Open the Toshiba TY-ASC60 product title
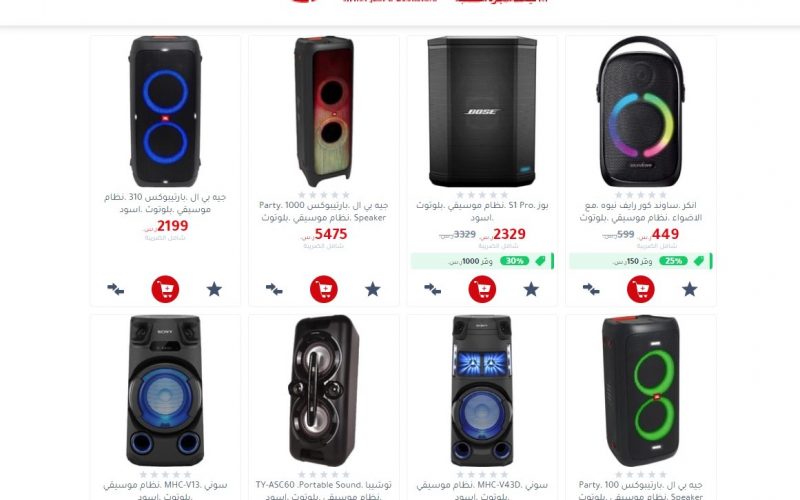The image size is (800, 500). pos(323,490)
